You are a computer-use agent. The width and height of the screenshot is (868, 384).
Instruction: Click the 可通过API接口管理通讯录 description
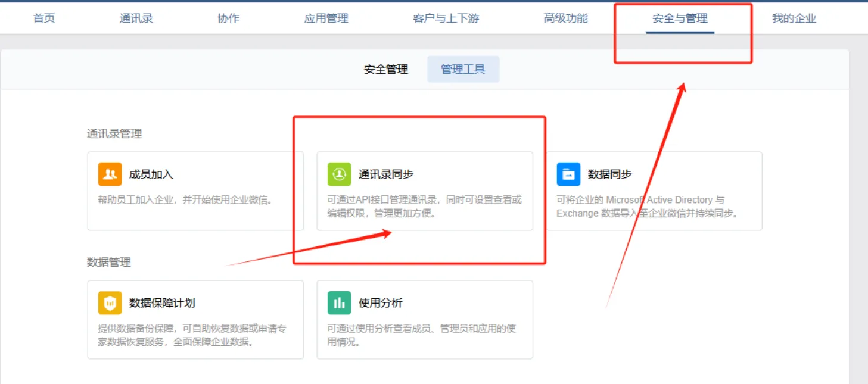424,207
